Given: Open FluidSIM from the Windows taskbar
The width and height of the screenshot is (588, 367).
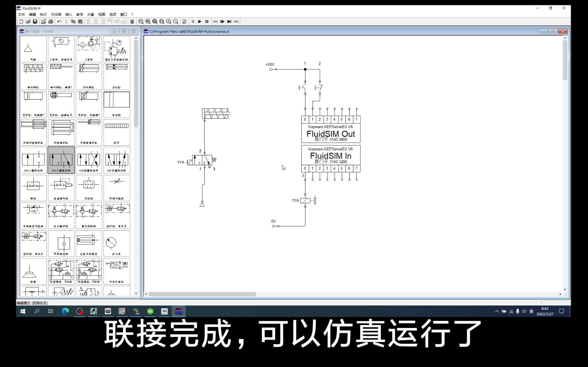Looking at the screenshot, I should pos(178,311).
